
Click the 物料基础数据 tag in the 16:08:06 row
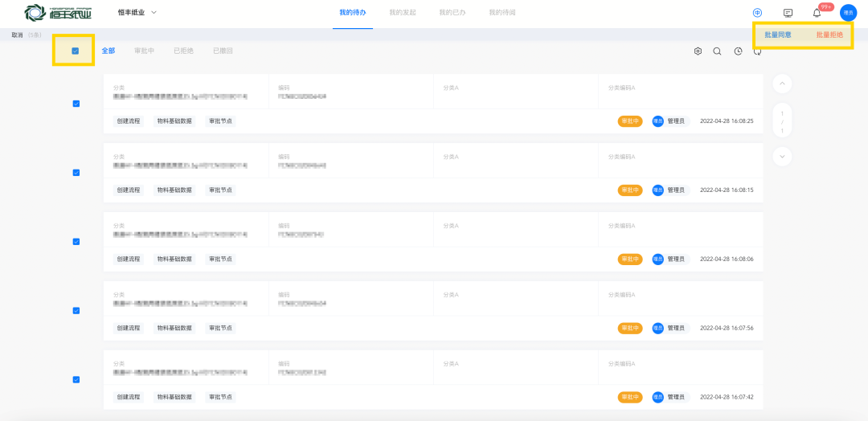click(174, 259)
